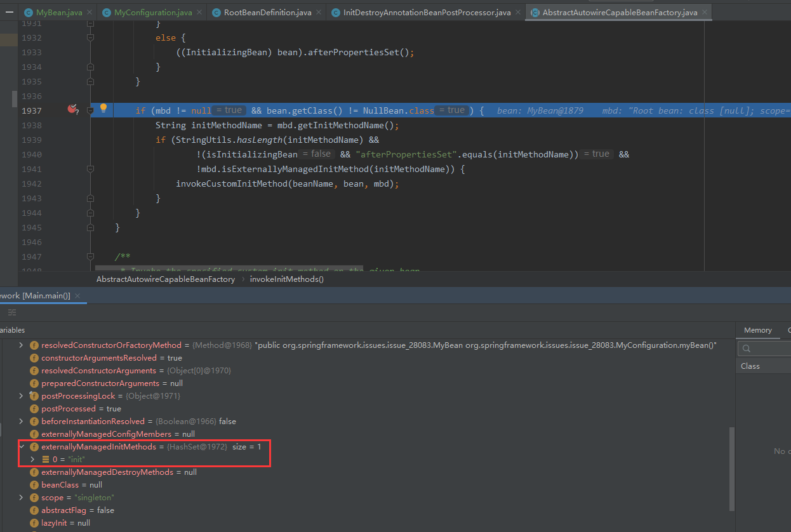Click line number 1937 in the gutter
The image size is (791, 532).
pyautogui.click(x=30, y=110)
